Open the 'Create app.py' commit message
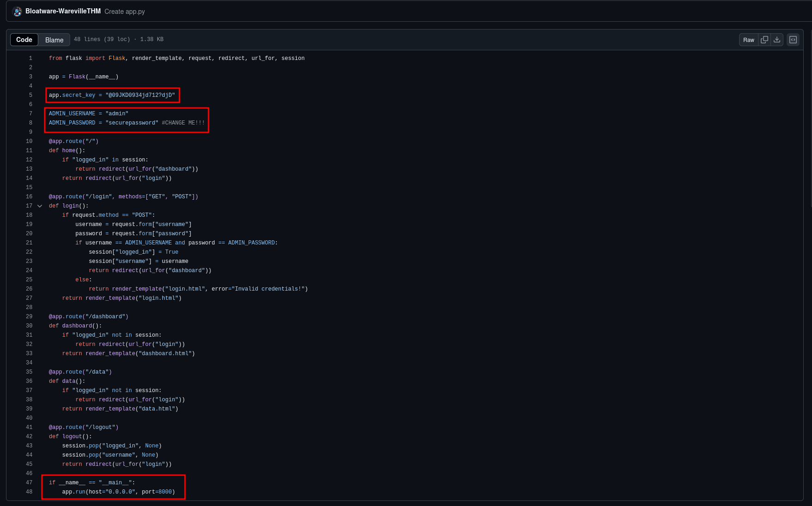Viewport: 812px width, 506px height. 125,12
